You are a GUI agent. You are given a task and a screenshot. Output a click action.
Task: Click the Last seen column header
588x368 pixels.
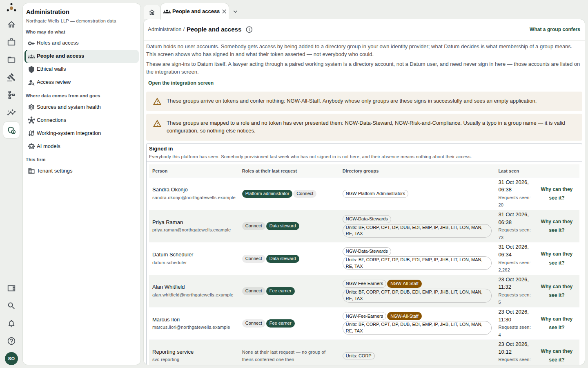[x=508, y=171]
